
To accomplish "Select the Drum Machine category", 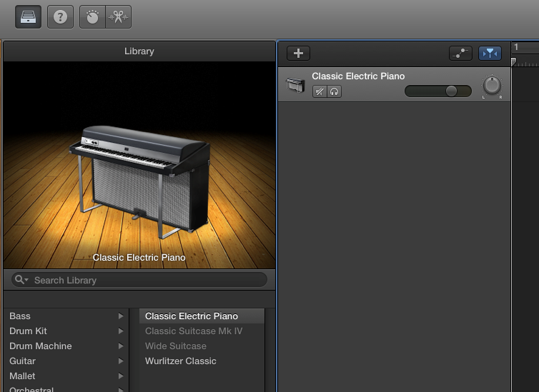I will click(x=66, y=346).
